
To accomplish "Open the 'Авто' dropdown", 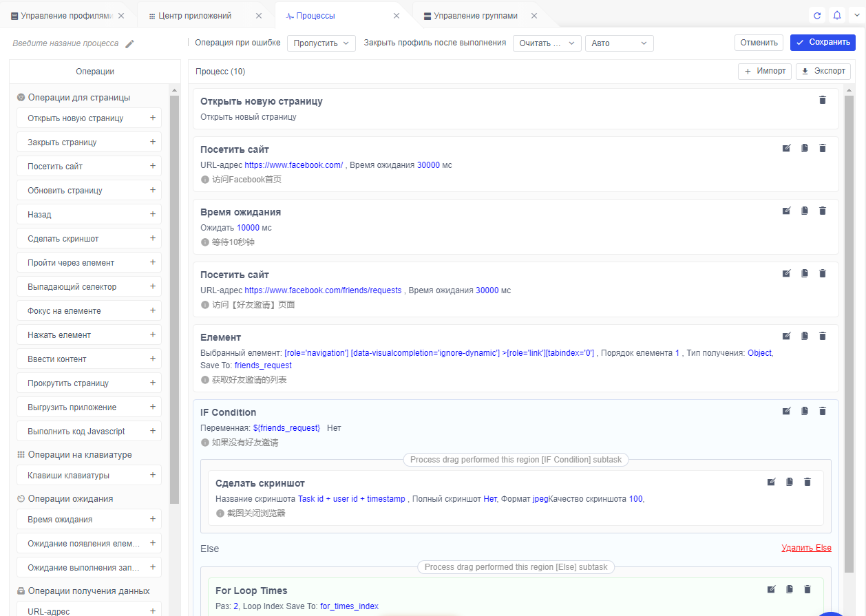I will pyautogui.click(x=619, y=43).
